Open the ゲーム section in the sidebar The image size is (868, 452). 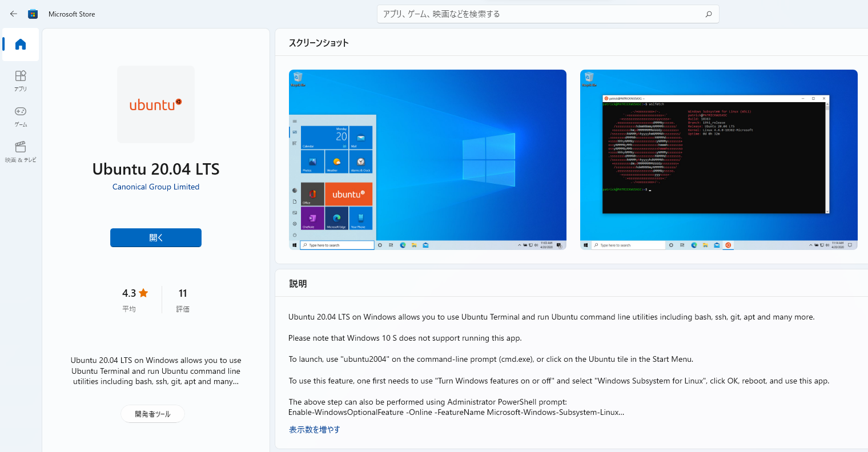point(20,116)
